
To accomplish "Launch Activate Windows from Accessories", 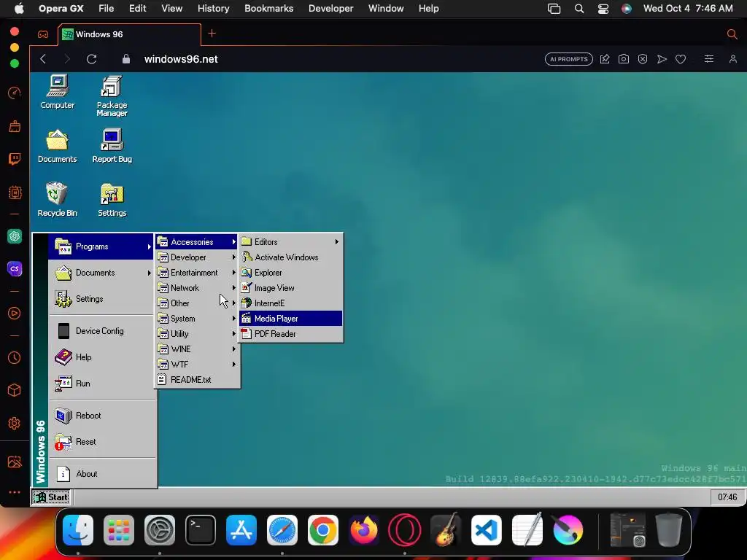I will [x=290, y=257].
